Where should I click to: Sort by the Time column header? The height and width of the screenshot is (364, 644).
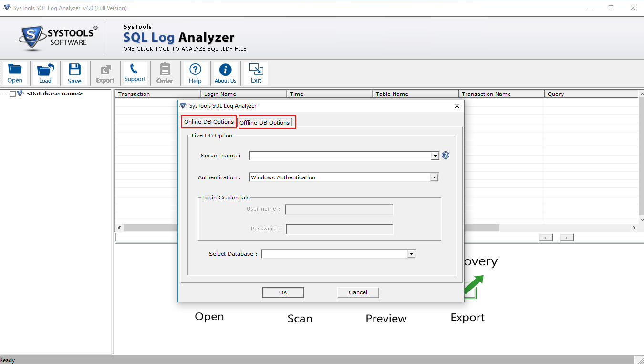330,94
